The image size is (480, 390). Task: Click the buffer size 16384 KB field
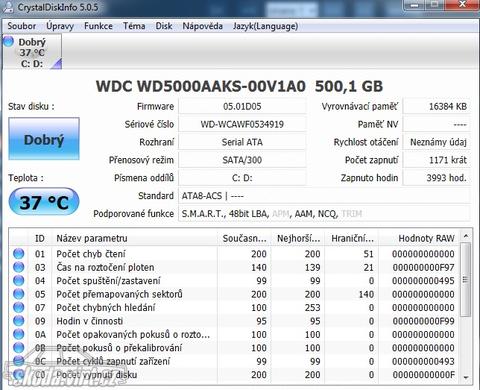tap(437, 106)
